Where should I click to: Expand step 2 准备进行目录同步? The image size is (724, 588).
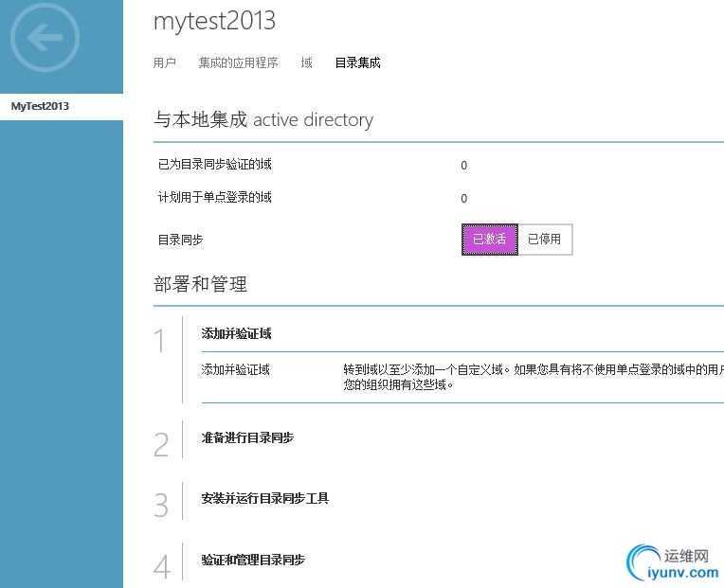(247, 437)
